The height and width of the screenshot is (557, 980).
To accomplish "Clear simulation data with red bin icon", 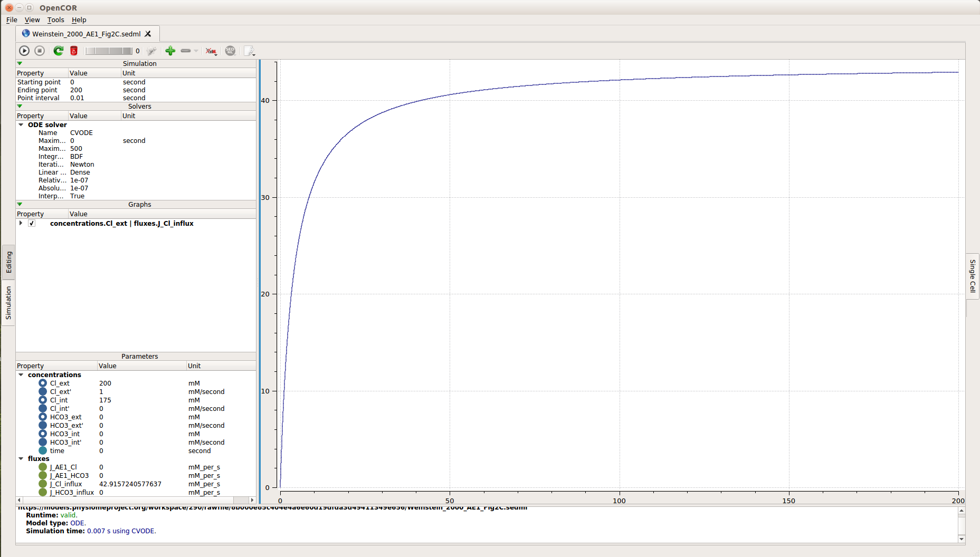I will 74,51.
